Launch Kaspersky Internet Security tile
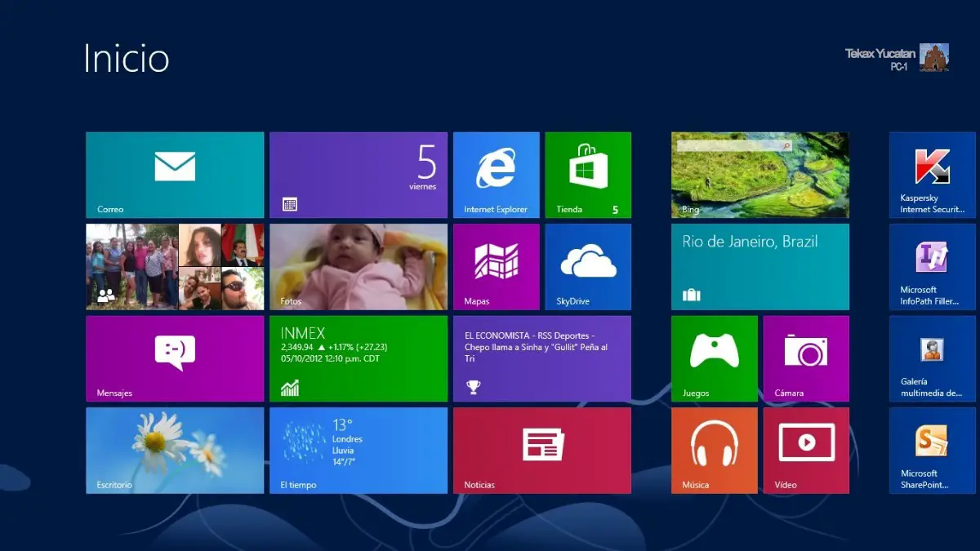980x551 pixels. tap(932, 175)
